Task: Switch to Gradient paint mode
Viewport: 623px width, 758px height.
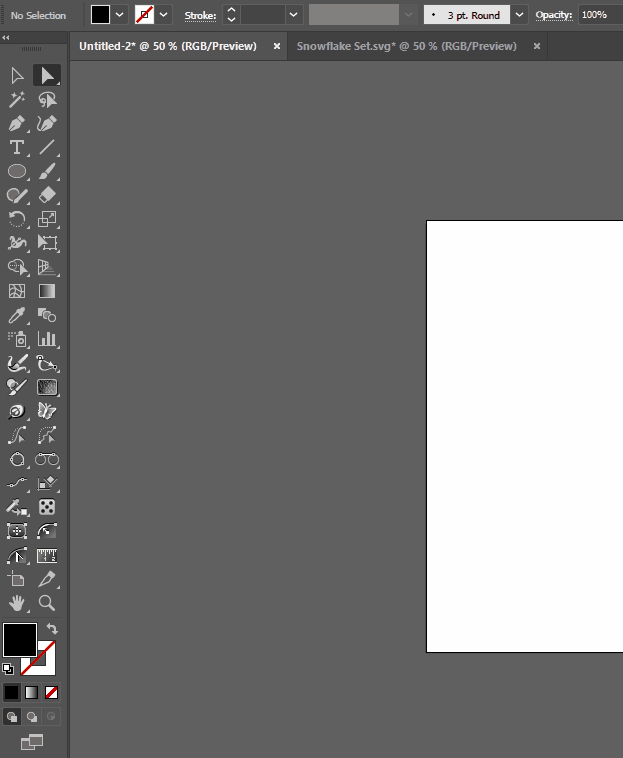Action: pos(31,692)
